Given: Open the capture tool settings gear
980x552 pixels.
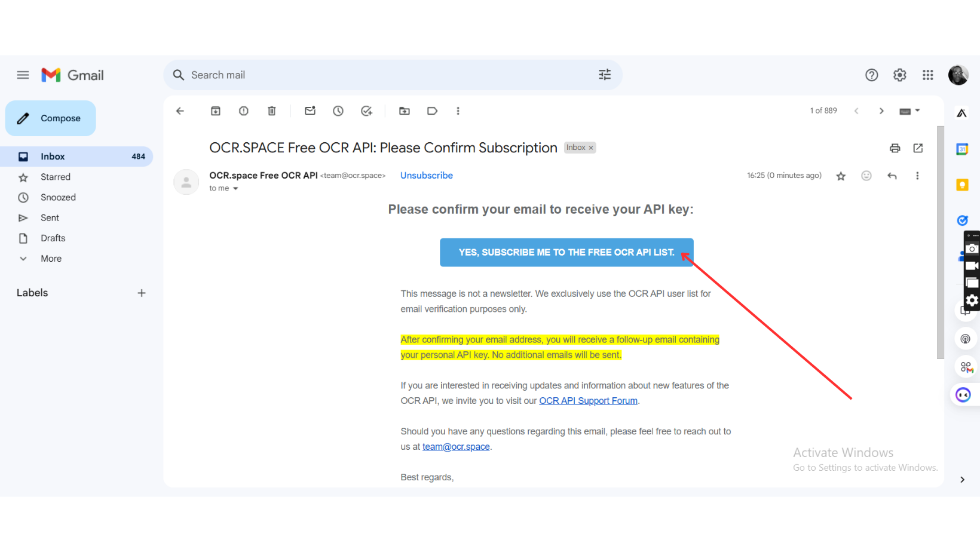Looking at the screenshot, I should pos(972,300).
